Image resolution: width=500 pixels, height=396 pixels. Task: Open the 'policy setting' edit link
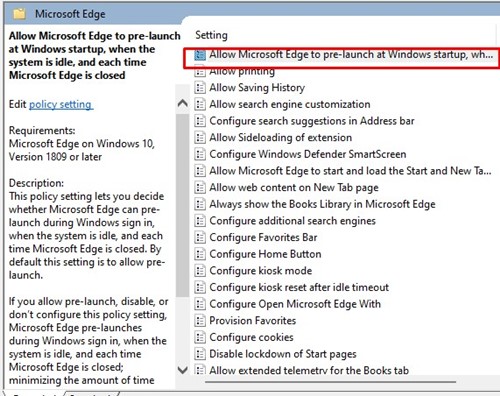61,104
